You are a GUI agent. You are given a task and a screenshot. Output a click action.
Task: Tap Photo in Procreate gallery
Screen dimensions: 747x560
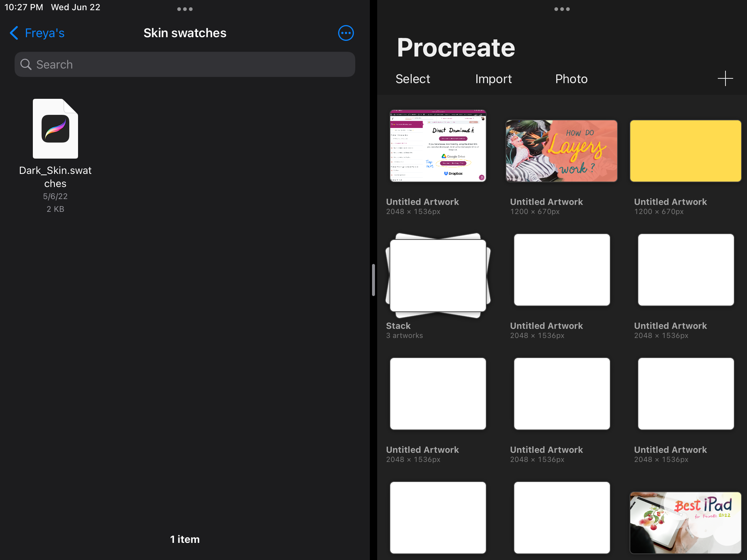click(x=571, y=79)
